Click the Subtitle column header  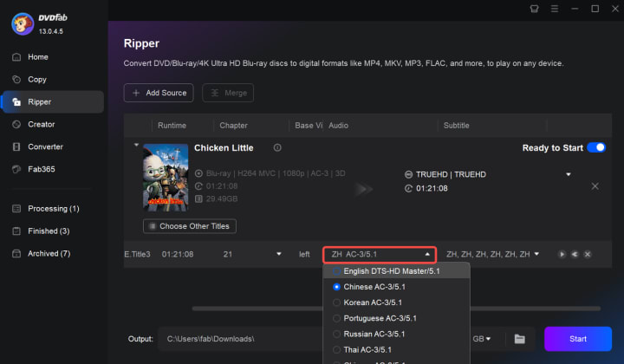pos(457,126)
